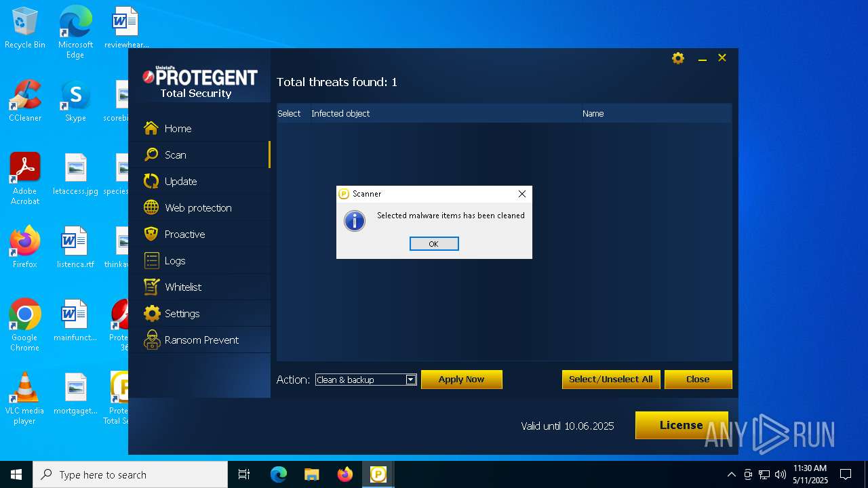
Task: Click the Valid until 10.06.2025 text
Action: 568,426
